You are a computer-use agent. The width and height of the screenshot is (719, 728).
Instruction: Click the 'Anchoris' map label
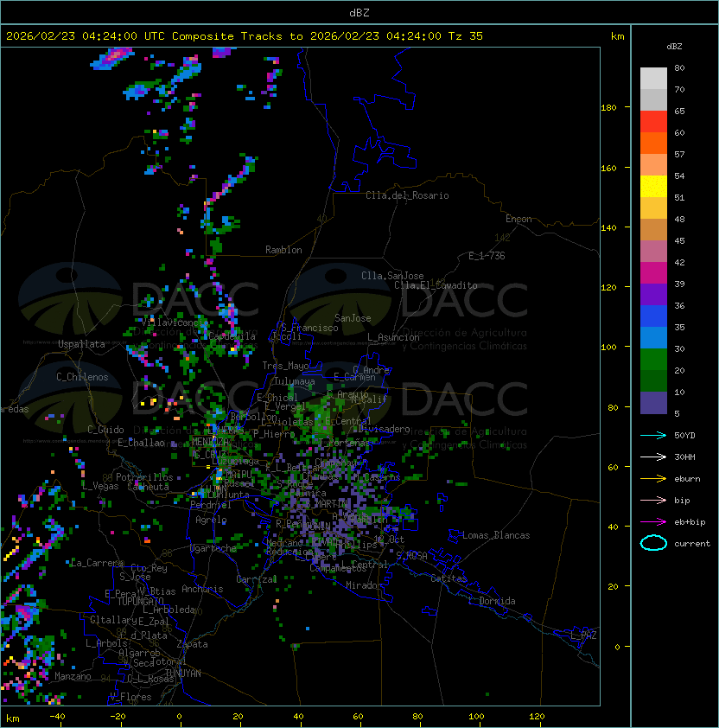coord(202,589)
